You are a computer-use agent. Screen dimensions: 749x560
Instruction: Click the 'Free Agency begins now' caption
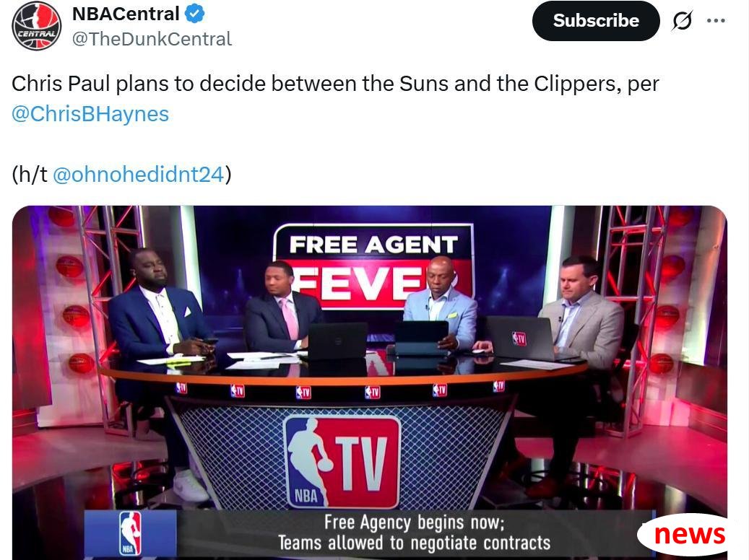414,533
